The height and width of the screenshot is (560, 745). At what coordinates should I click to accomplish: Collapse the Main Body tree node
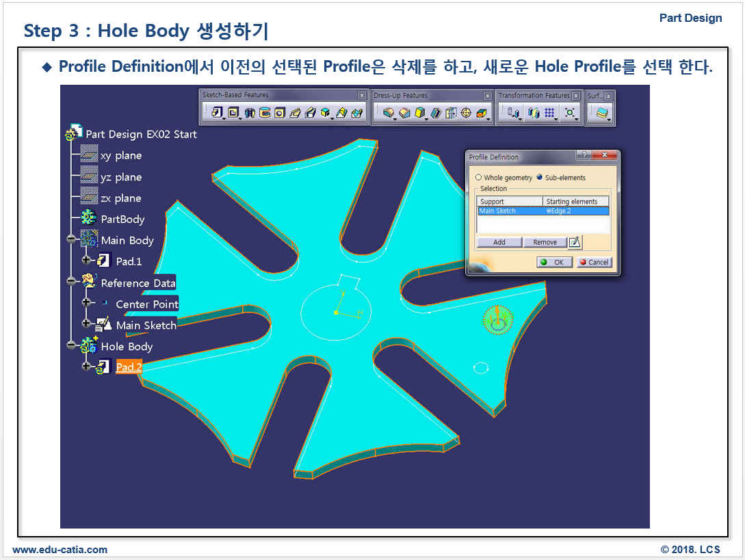coord(71,240)
